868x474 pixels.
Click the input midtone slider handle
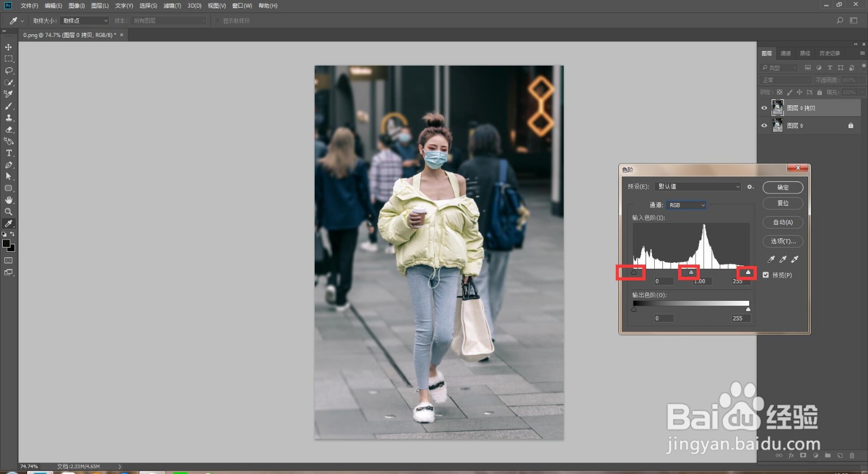point(691,272)
